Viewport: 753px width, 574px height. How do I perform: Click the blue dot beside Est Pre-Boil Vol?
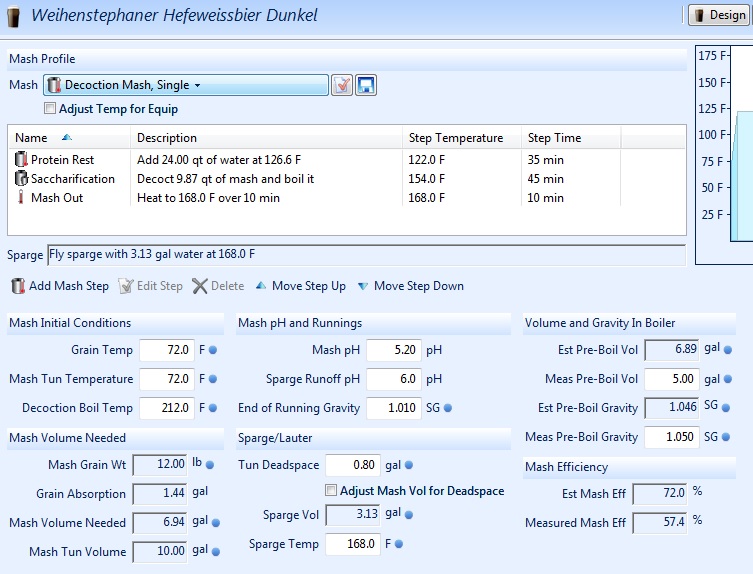pos(728,350)
